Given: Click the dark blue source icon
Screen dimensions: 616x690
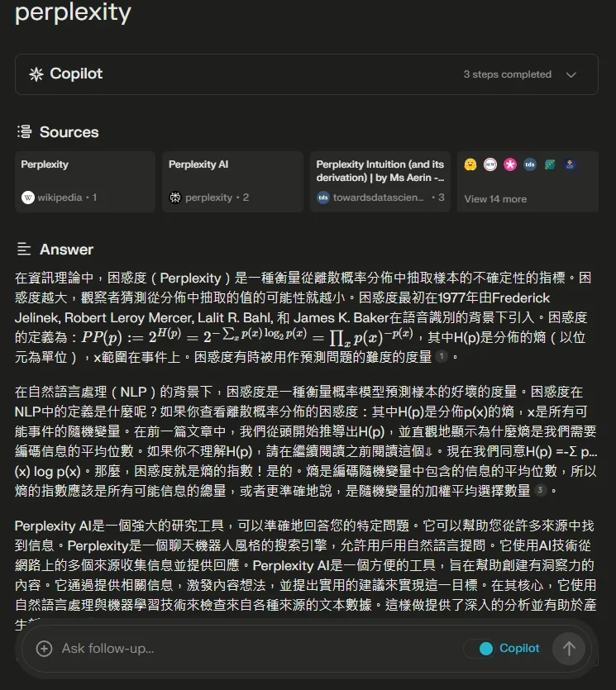Looking at the screenshot, I should click(570, 164).
